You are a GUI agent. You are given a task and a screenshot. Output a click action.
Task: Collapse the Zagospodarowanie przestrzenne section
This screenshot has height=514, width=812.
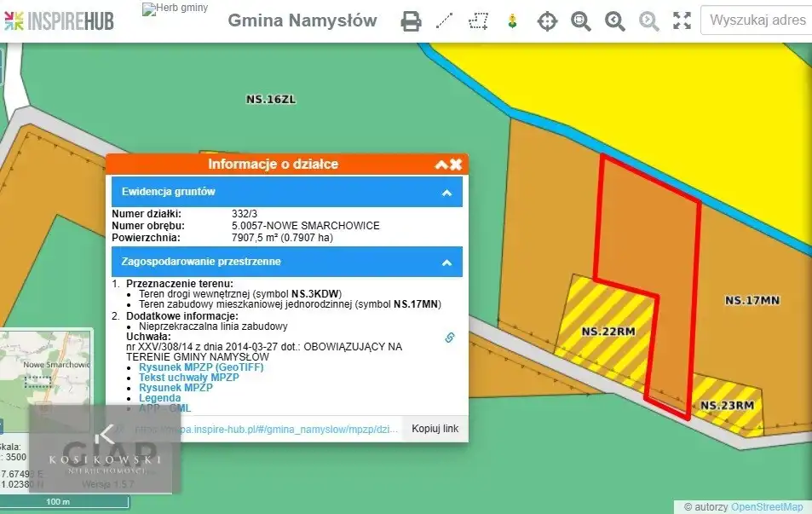446,263
